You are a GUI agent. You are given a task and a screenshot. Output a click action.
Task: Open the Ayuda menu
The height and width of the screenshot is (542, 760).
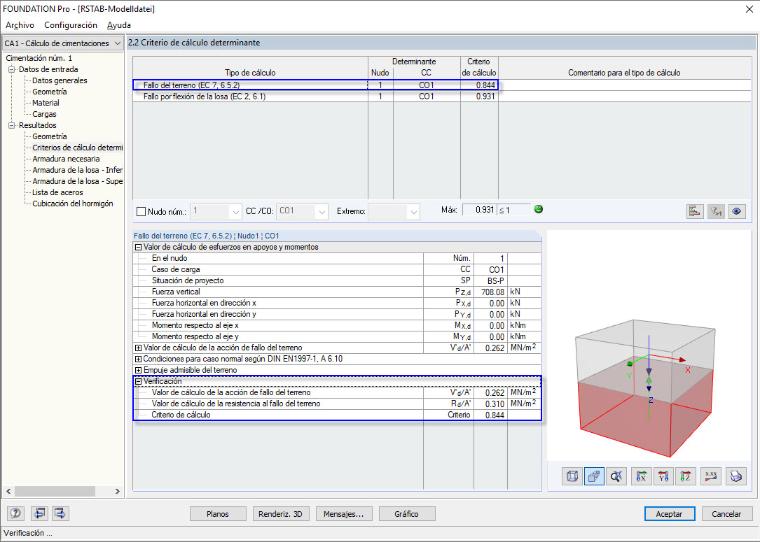coord(119,25)
